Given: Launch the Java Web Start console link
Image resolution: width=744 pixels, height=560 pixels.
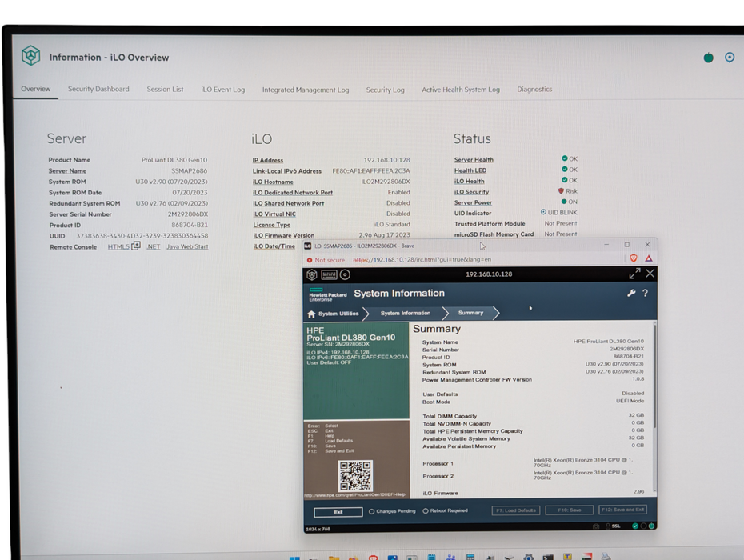Looking at the screenshot, I should (x=187, y=246).
